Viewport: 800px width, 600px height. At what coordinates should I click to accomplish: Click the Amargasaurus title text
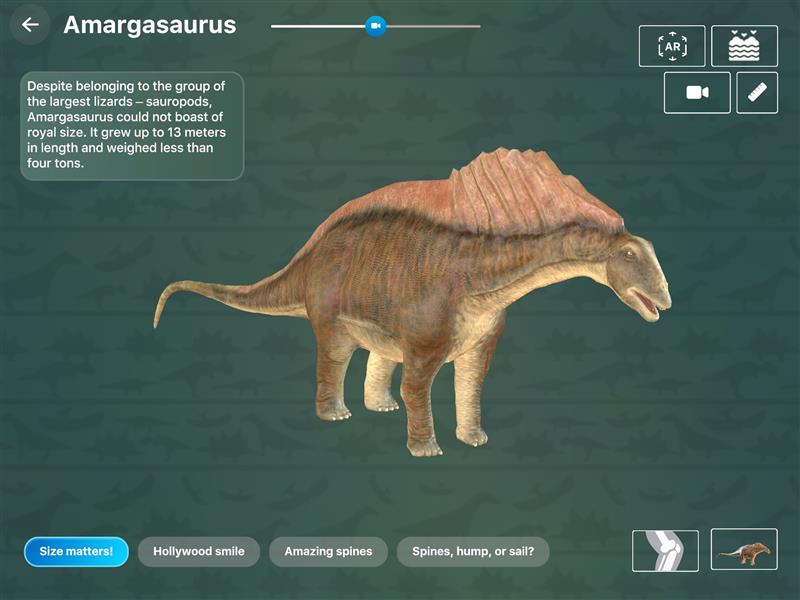tap(149, 25)
